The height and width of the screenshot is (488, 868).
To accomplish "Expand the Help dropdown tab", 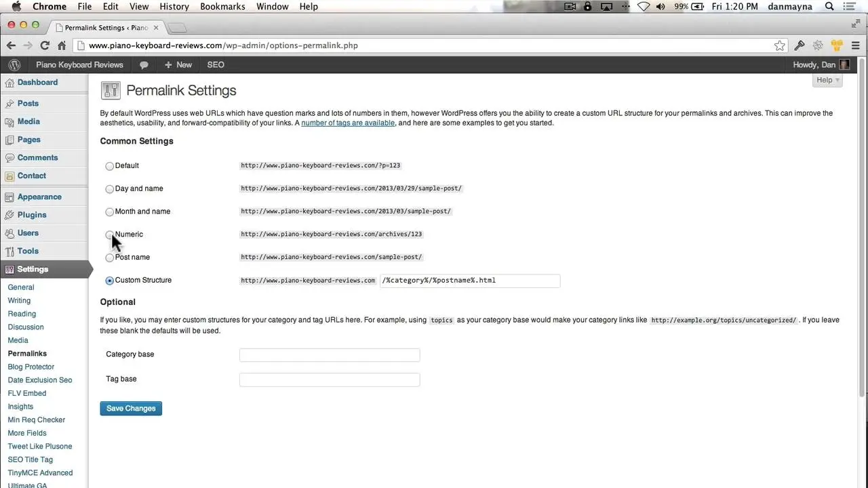I will [828, 80].
